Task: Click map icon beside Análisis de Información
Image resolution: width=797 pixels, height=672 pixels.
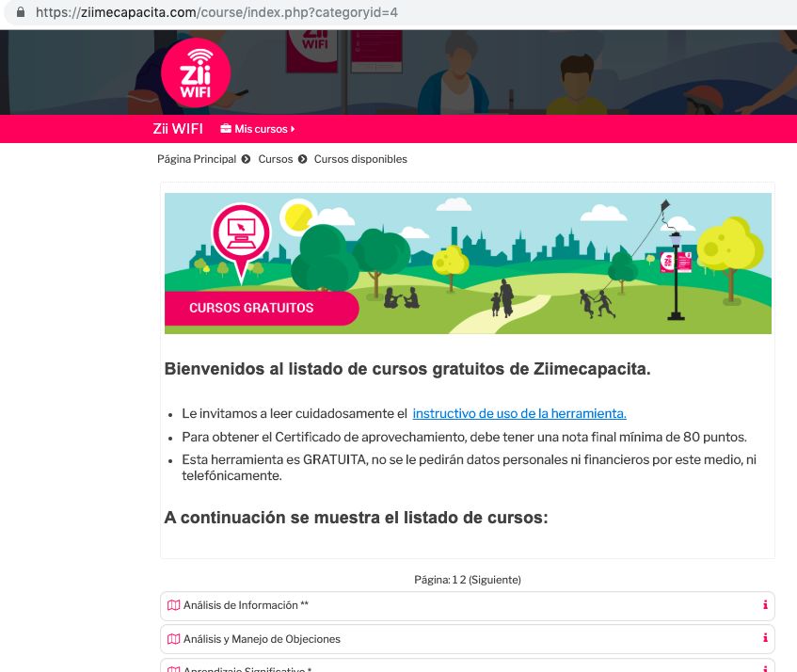Action: [x=173, y=605]
